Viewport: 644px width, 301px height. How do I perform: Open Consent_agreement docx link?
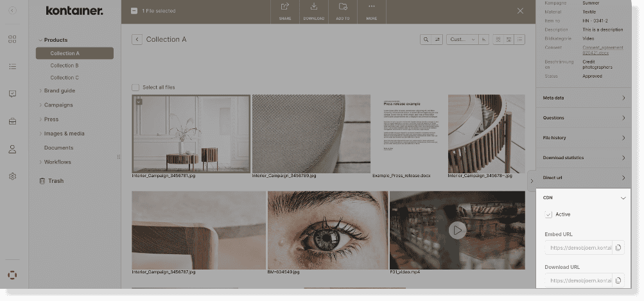tap(602, 50)
